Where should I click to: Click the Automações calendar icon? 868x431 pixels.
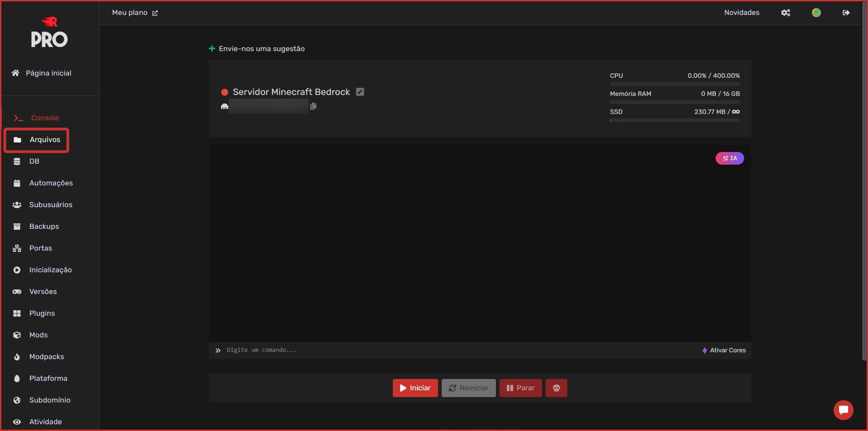pos(17,183)
